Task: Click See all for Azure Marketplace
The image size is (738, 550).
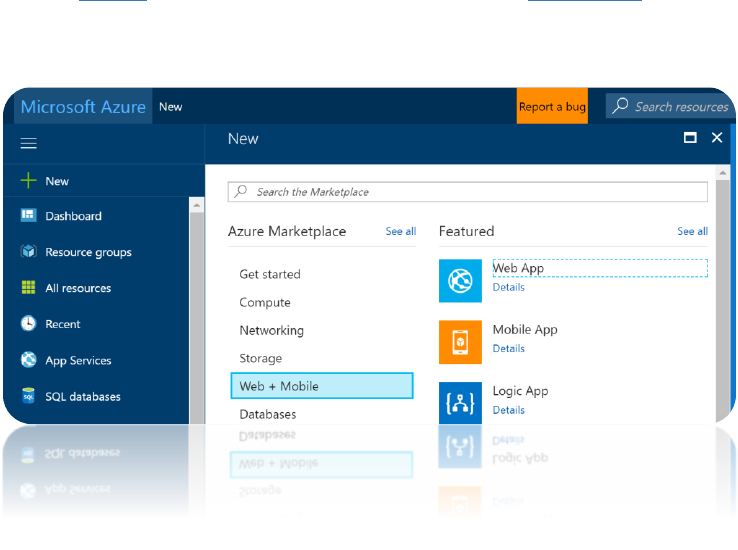Action: coord(401,231)
